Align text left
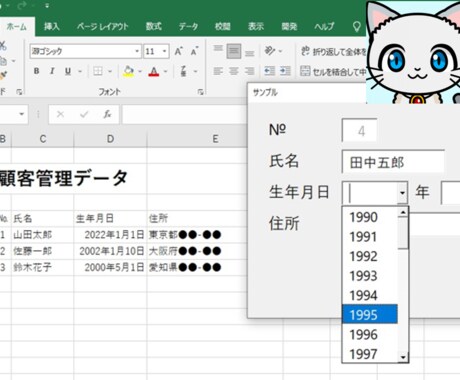The height and width of the screenshot is (380, 460). point(218,71)
